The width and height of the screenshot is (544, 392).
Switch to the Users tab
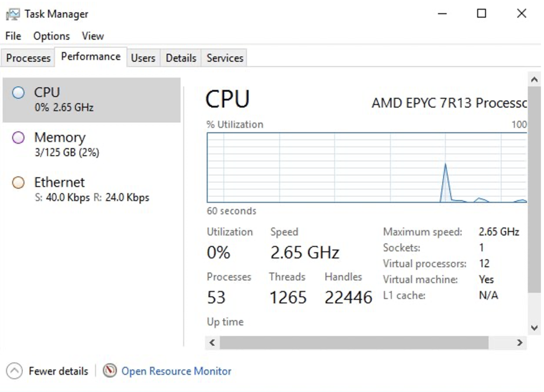click(143, 58)
